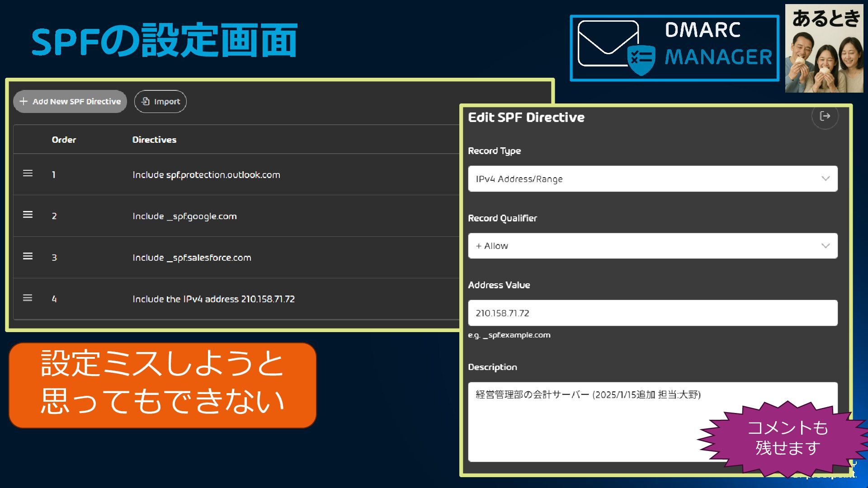Expand the Record Qualifier chevron

(826, 246)
